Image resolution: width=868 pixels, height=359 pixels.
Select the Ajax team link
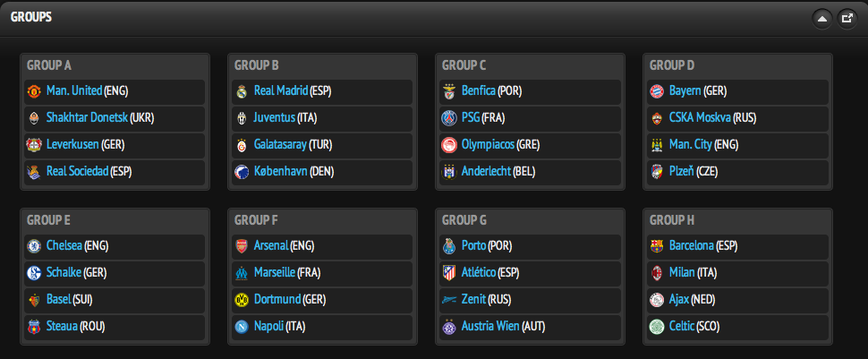click(680, 300)
